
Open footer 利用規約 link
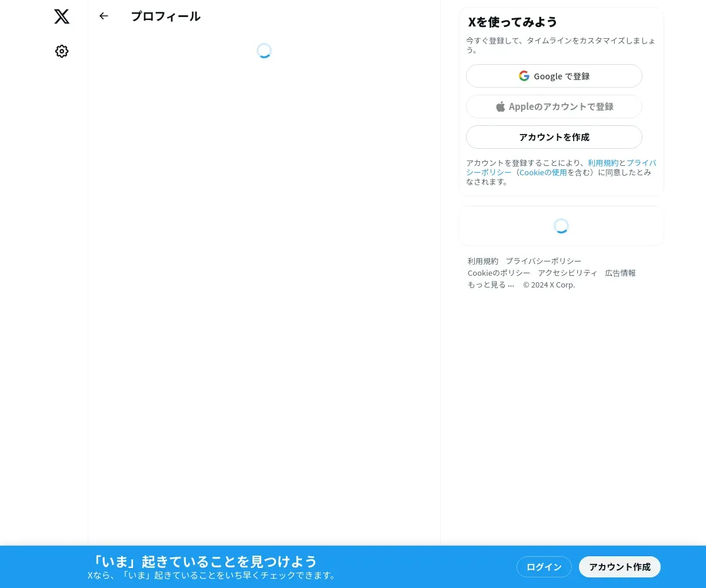(x=483, y=261)
